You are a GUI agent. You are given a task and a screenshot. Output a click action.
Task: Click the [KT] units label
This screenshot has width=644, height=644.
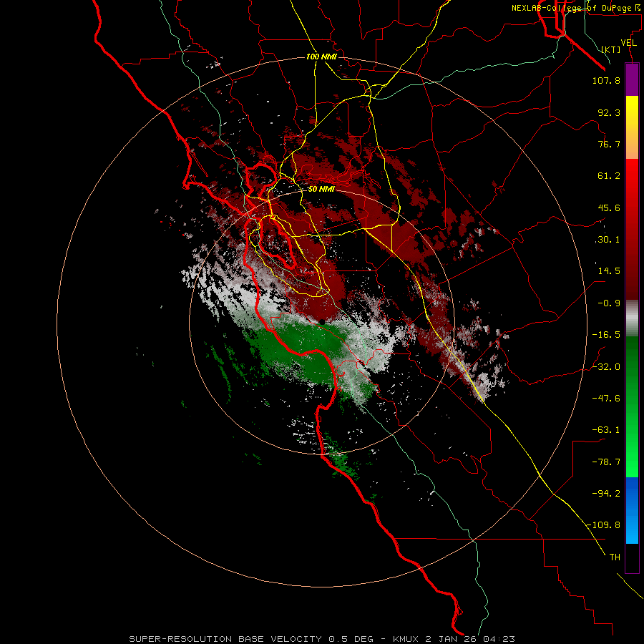[x=611, y=49]
